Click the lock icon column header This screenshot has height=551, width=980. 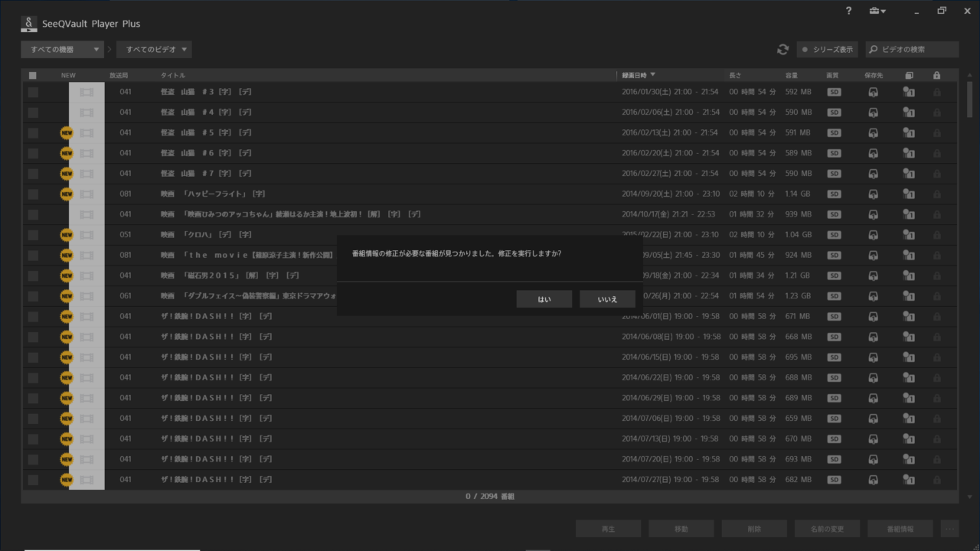tap(937, 75)
